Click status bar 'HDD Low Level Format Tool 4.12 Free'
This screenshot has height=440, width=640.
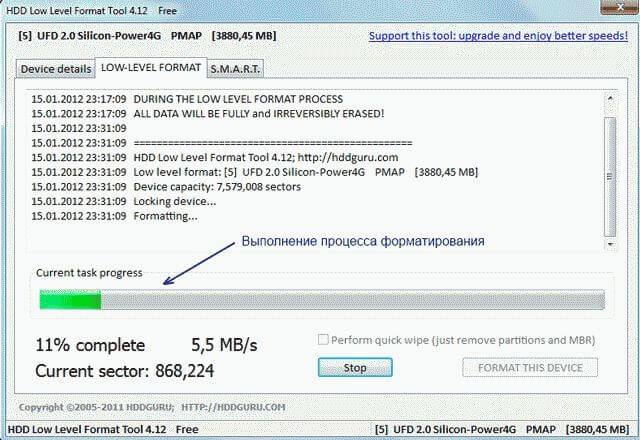click(x=103, y=429)
